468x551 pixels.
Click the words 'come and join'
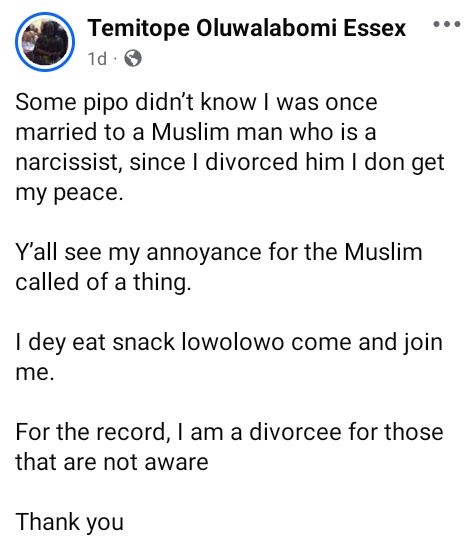pos(366,342)
